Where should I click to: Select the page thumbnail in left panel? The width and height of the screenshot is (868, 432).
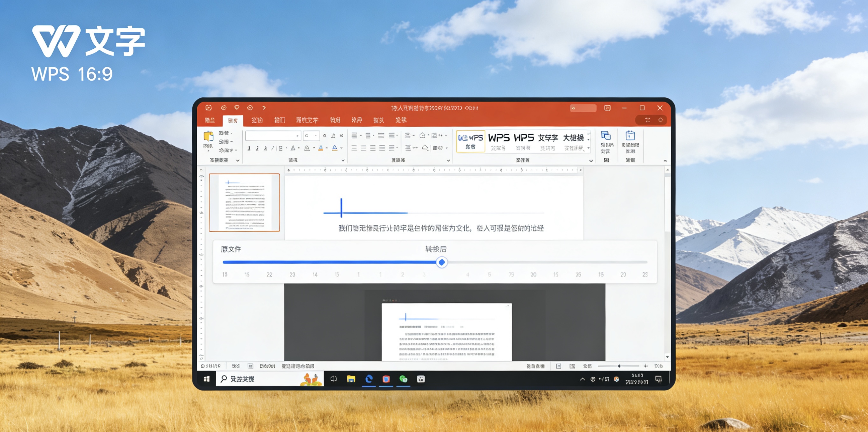tap(244, 202)
